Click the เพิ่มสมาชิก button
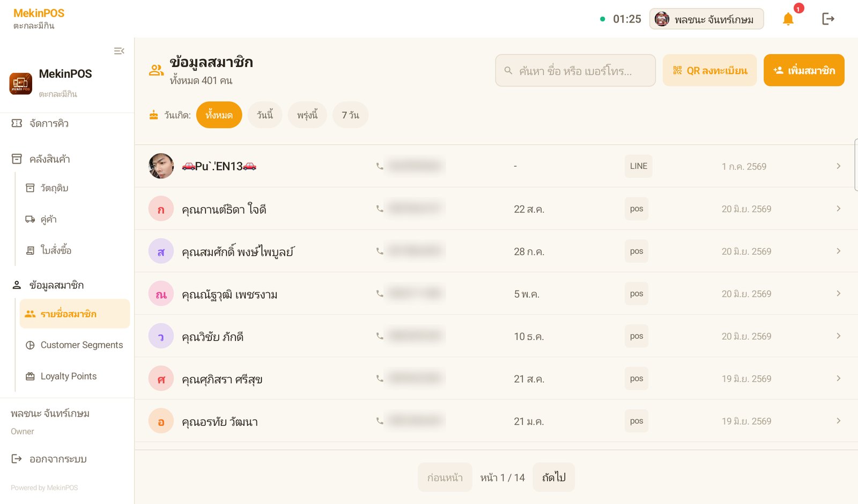The width and height of the screenshot is (858, 504). click(804, 70)
